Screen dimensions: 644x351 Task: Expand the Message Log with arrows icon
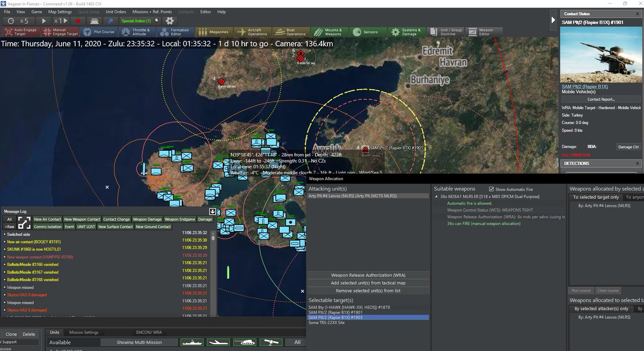24,223
